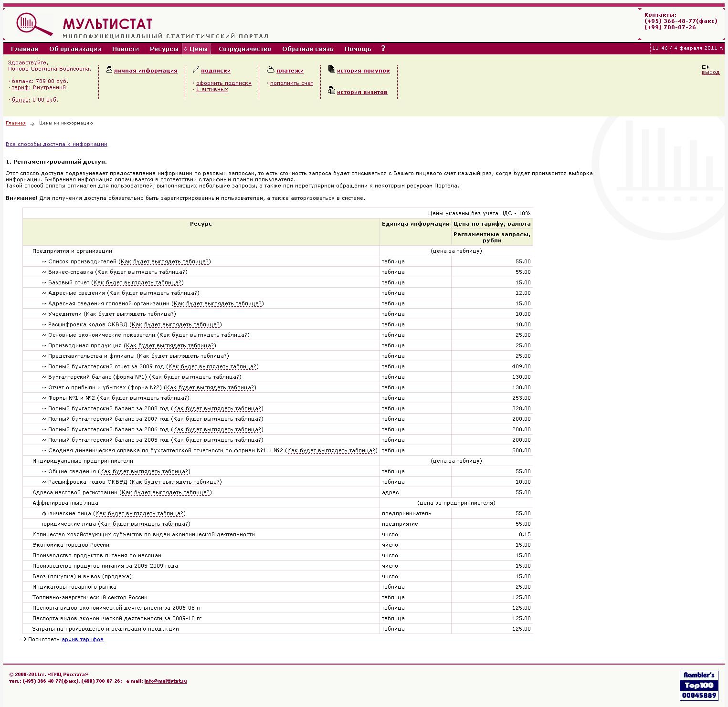Click the Multistat magnifier logo
The width and height of the screenshot is (728, 707).
point(33,24)
